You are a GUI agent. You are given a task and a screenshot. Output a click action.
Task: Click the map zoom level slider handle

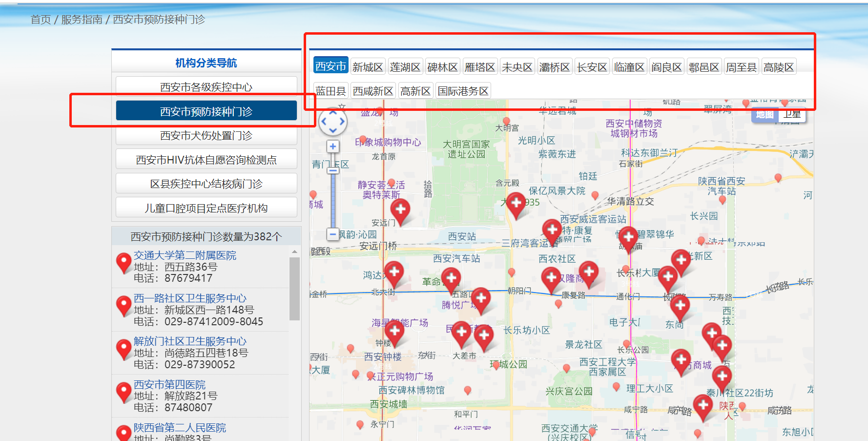click(x=333, y=170)
